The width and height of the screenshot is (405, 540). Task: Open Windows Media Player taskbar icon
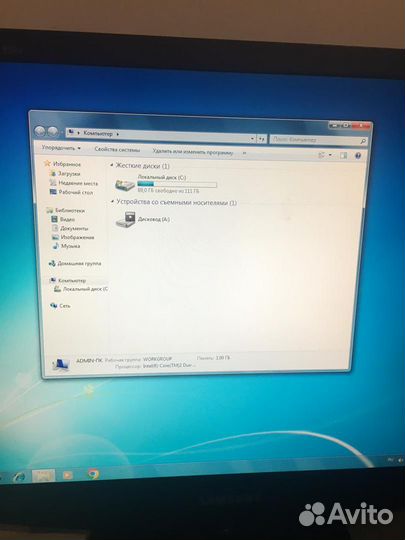[x=68, y=475]
